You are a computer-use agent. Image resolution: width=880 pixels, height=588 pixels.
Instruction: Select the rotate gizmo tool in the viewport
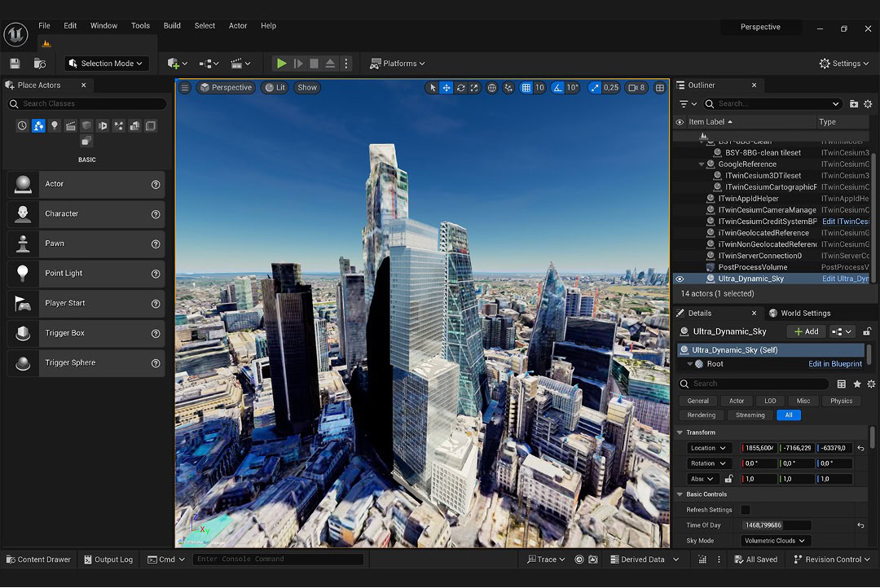tap(460, 88)
